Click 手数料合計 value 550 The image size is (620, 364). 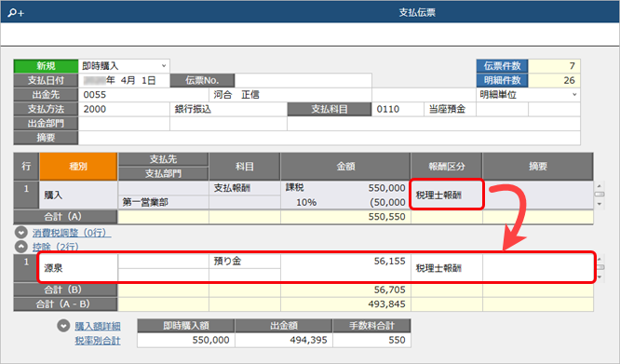tap(371, 341)
